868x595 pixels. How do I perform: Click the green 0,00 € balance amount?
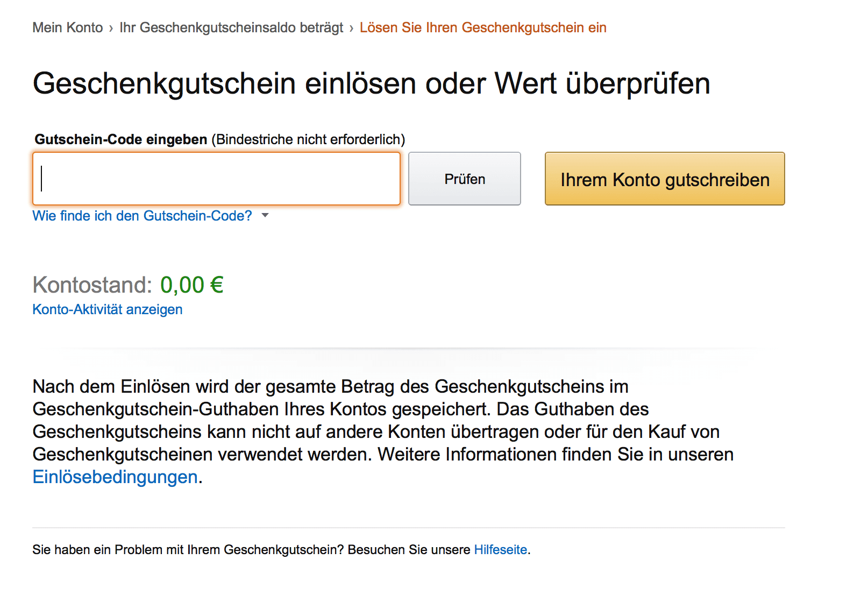192,285
